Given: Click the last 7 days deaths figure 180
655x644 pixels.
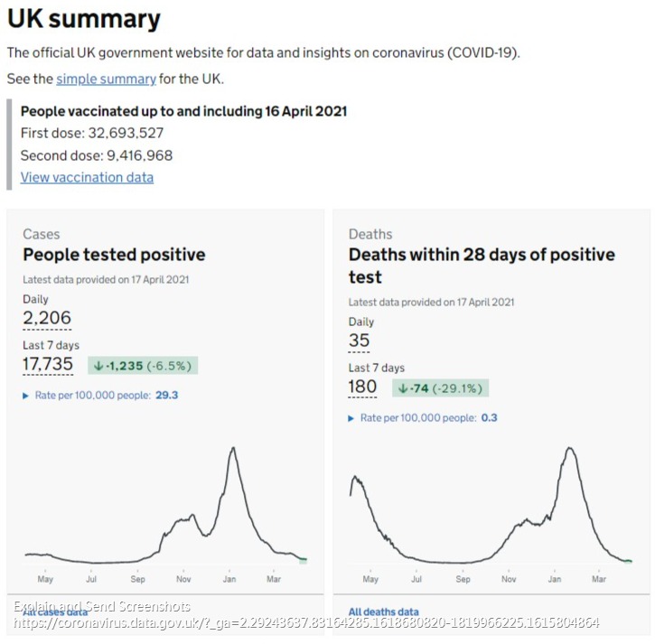Looking at the screenshot, I should point(362,387).
